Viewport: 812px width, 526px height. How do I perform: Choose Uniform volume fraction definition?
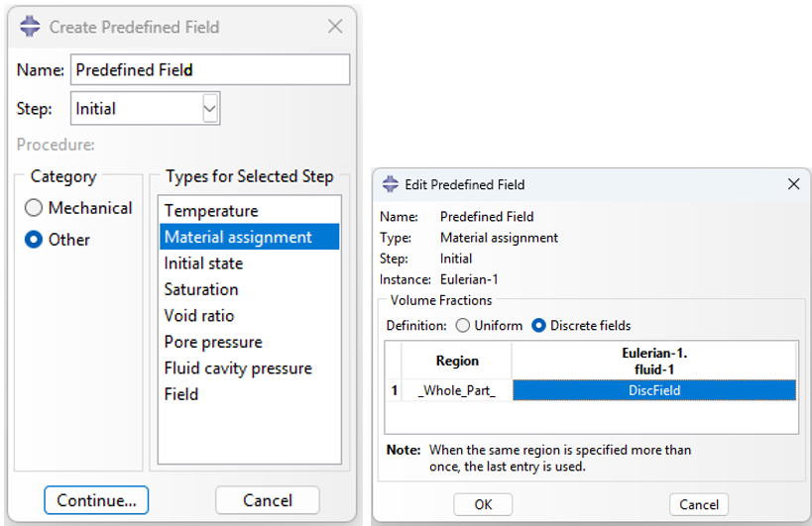(x=463, y=325)
